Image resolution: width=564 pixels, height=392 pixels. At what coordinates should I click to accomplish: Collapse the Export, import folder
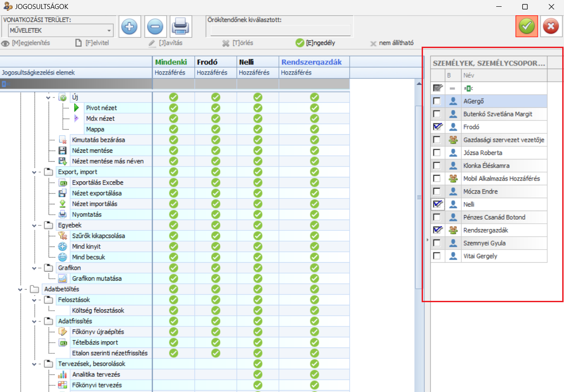point(34,172)
